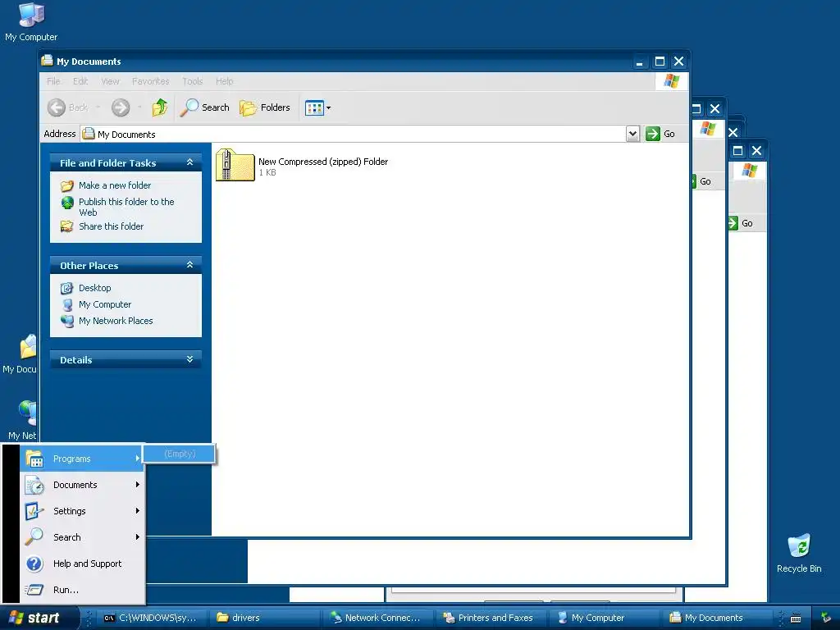Click Run... in the Start menu
Image resolution: width=840 pixels, height=630 pixels.
[82, 590]
